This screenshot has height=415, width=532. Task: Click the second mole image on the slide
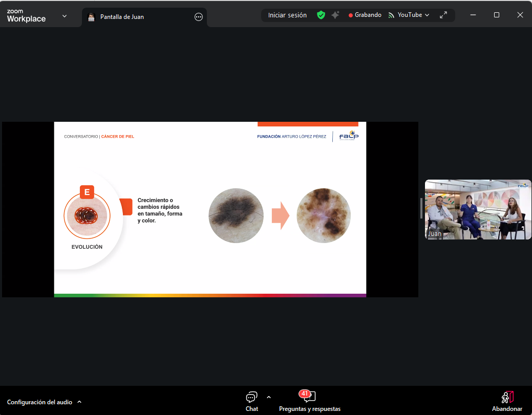[324, 215]
